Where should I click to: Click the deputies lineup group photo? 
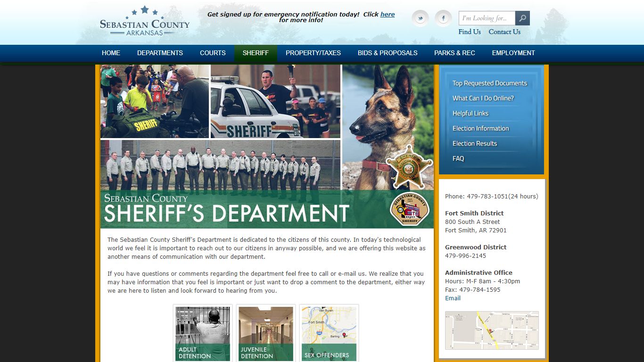[x=220, y=165]
